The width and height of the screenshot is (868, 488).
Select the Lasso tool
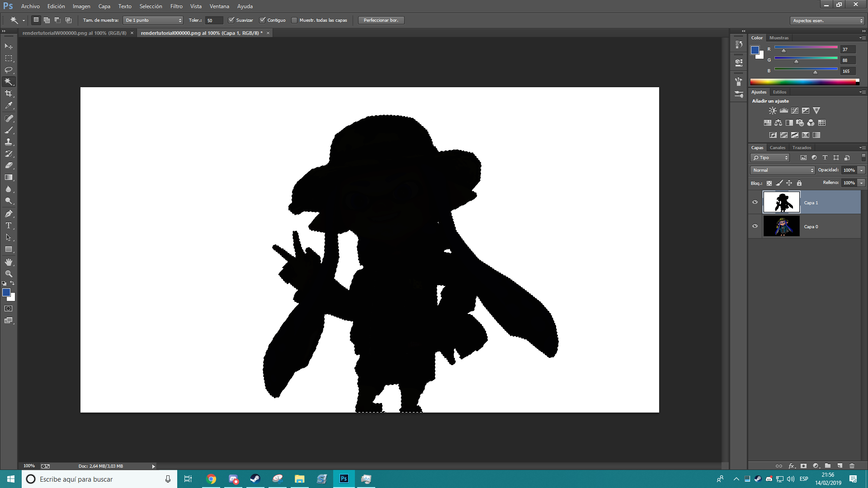(x=9, y=70)
